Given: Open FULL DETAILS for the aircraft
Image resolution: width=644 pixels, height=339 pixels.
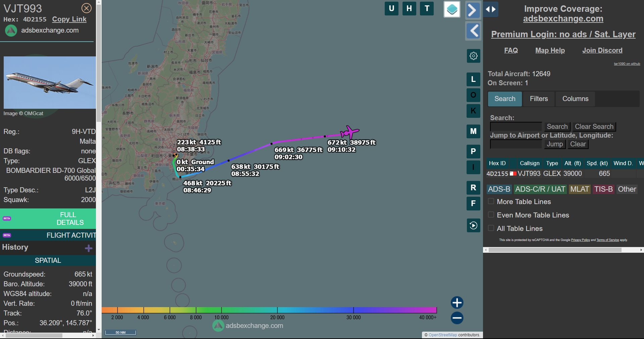Looking at the screenshot, I should [48, 219].
